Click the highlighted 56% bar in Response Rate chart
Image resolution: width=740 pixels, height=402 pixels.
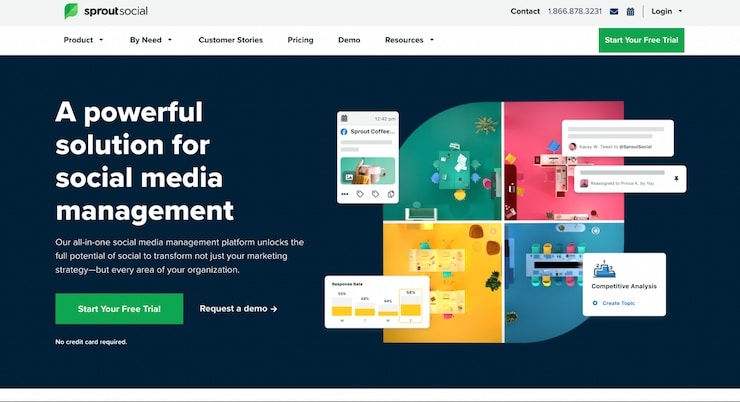pyautogui.click(x=411, y=306)
